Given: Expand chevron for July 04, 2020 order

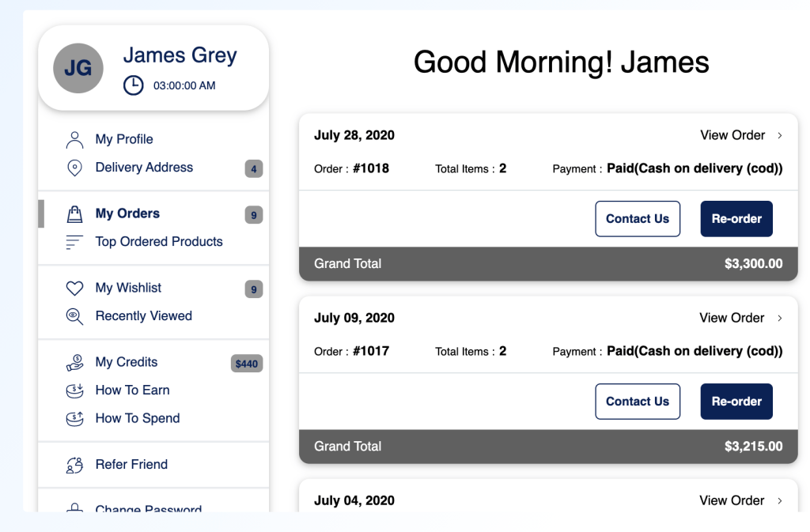Looking at the screenshot, I should (780, 500).
